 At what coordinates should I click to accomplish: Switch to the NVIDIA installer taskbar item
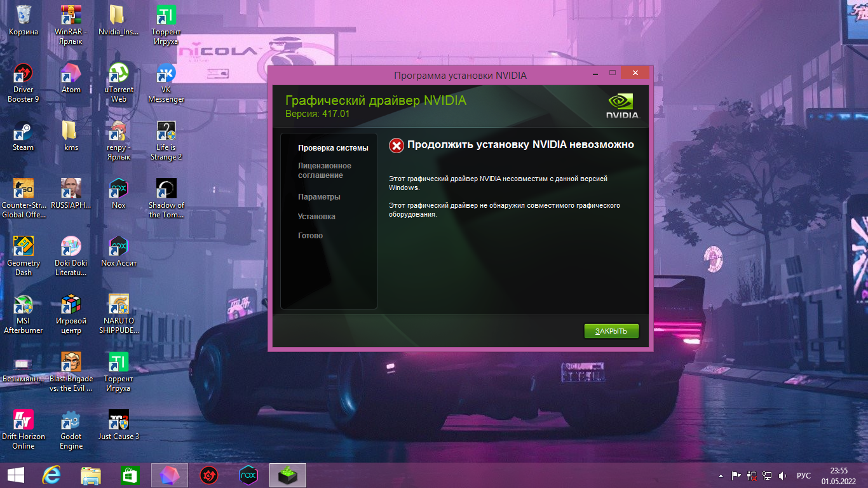point(288,475)
